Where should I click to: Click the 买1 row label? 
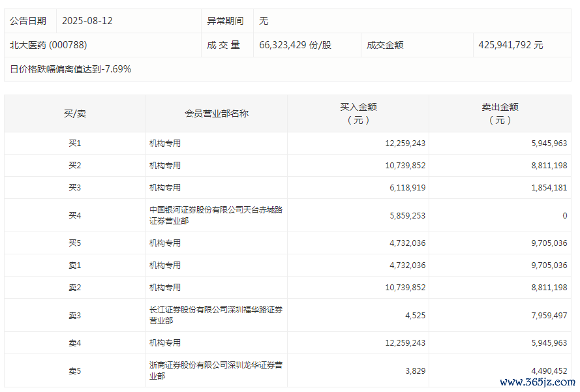74,143
